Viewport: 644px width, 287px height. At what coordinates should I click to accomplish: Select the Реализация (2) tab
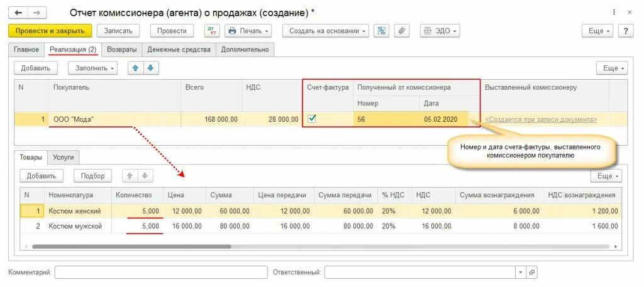click(x=73, y=50)
